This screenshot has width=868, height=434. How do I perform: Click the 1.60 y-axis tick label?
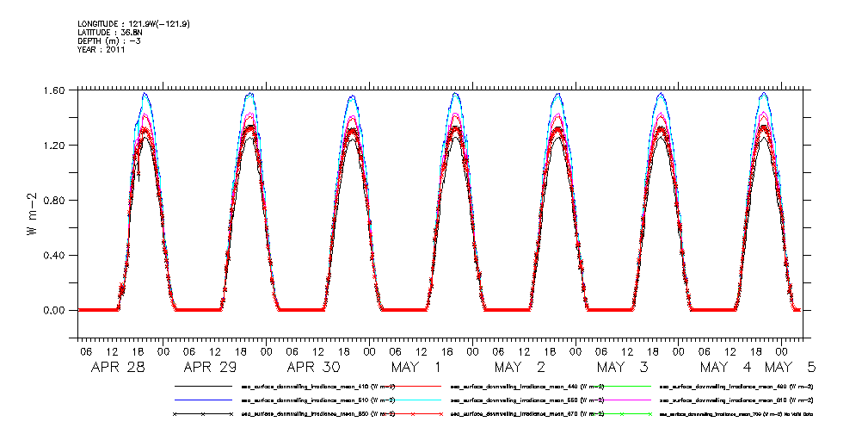click(55, 90)
